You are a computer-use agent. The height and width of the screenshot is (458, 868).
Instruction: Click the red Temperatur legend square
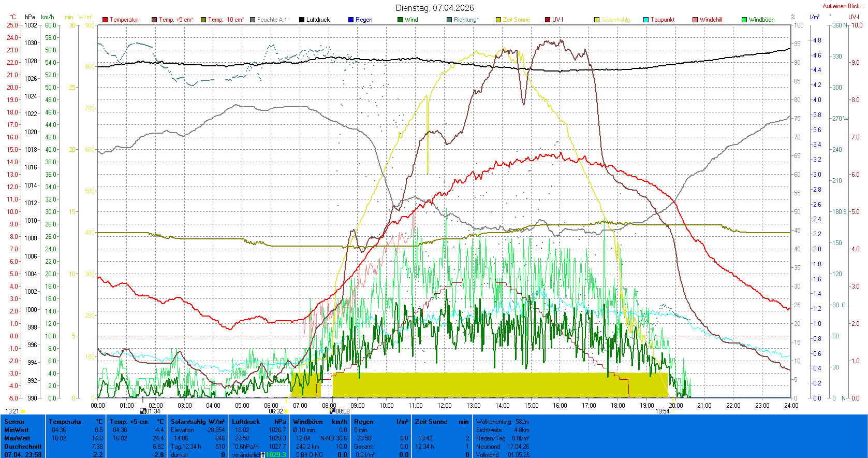[105, 20]
